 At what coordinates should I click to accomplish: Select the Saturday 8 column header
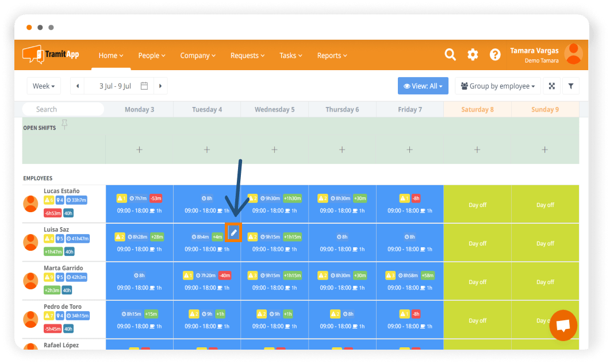pos(477,109)
